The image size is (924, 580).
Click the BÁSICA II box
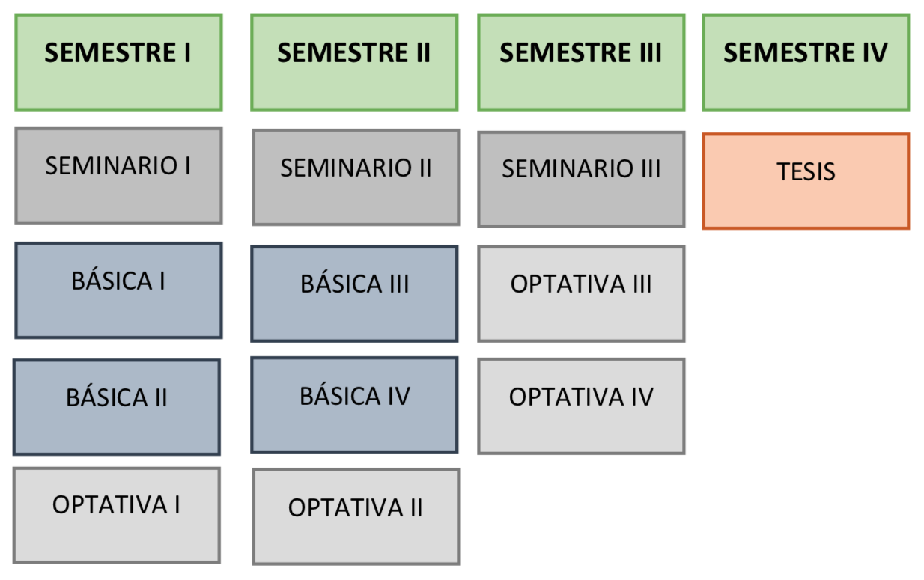(x=117, y=407)
